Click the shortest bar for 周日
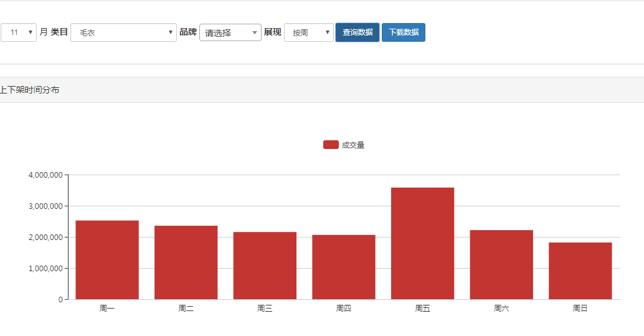Image resolution: width=644 pixels, height=336 pixels. click(580, 271)
